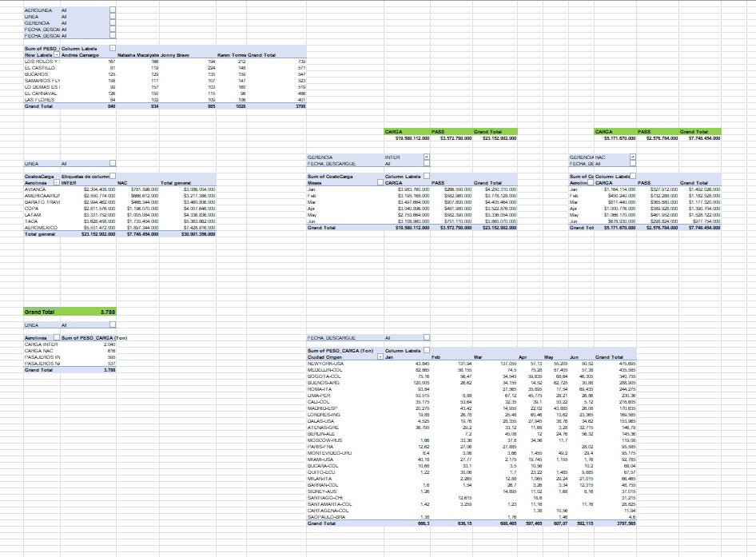756x557 pixels.
Task: Click green Grand Total label above LINEA filter
Action: pyautogui.click(x=39, y=312)
